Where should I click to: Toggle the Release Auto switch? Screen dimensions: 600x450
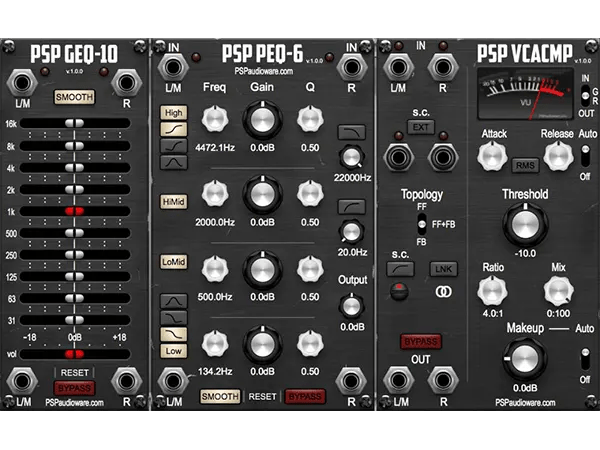point(585,156)
